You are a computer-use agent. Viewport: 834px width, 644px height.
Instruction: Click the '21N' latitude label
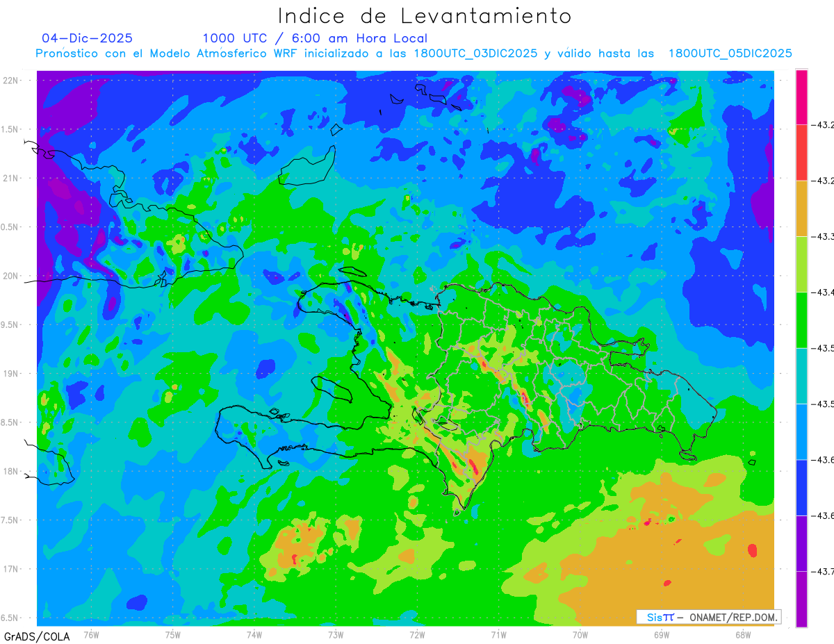11,178
